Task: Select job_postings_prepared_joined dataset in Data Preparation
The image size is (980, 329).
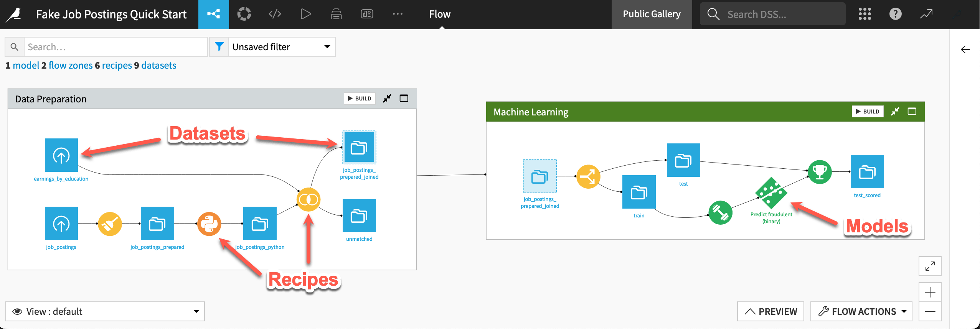Action: pos(359,147)
